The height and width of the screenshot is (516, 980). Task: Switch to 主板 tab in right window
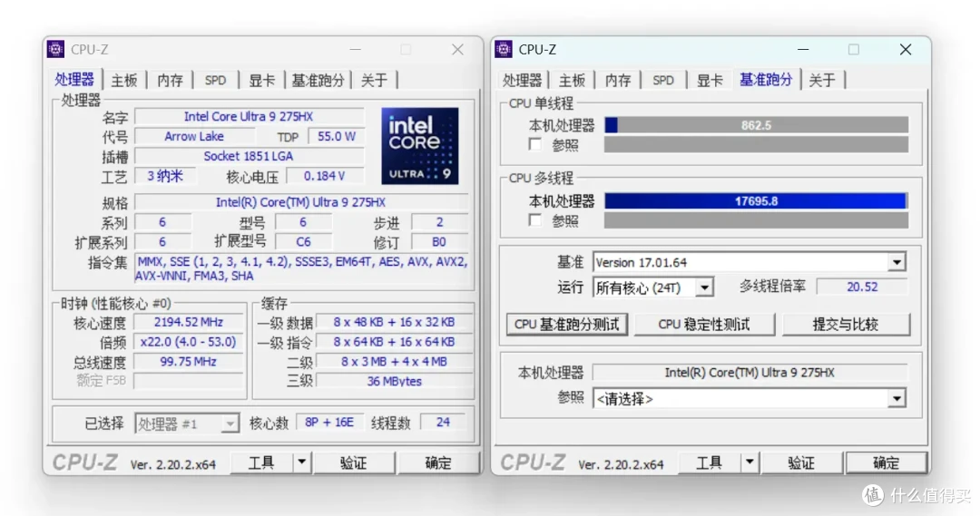point(572,81)
